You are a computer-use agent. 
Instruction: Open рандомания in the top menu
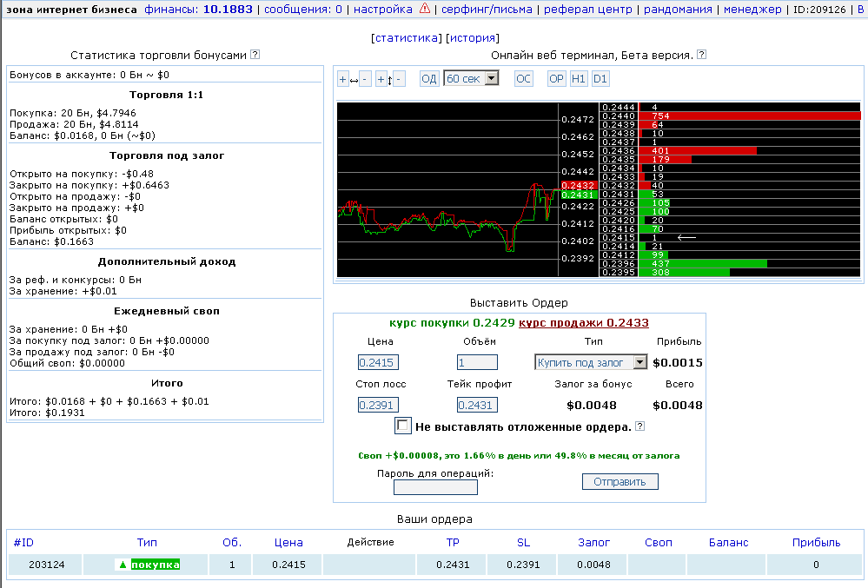point(678,10)
